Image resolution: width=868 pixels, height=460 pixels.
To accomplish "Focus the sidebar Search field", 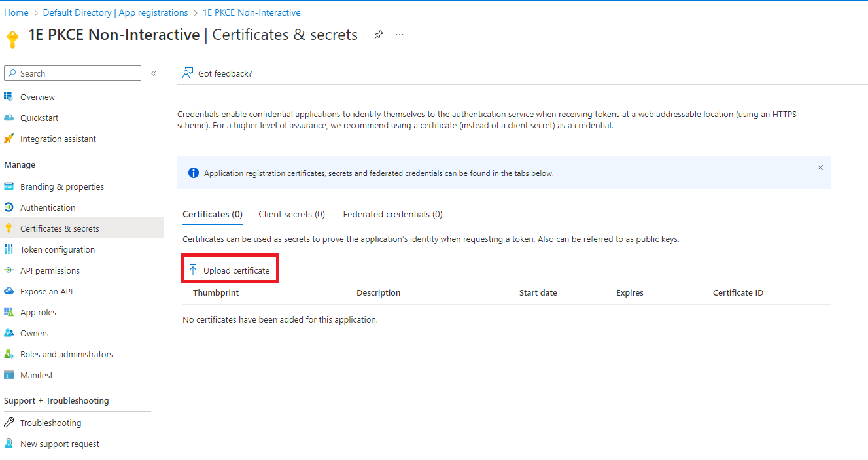I will tap(73, 73).
